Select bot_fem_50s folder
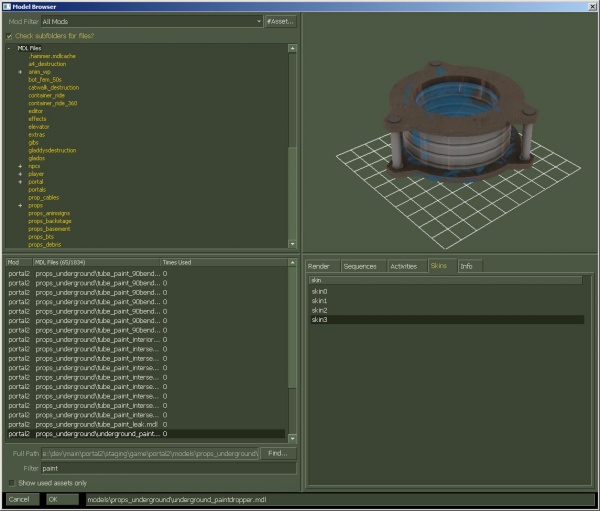 coord(45,80)
